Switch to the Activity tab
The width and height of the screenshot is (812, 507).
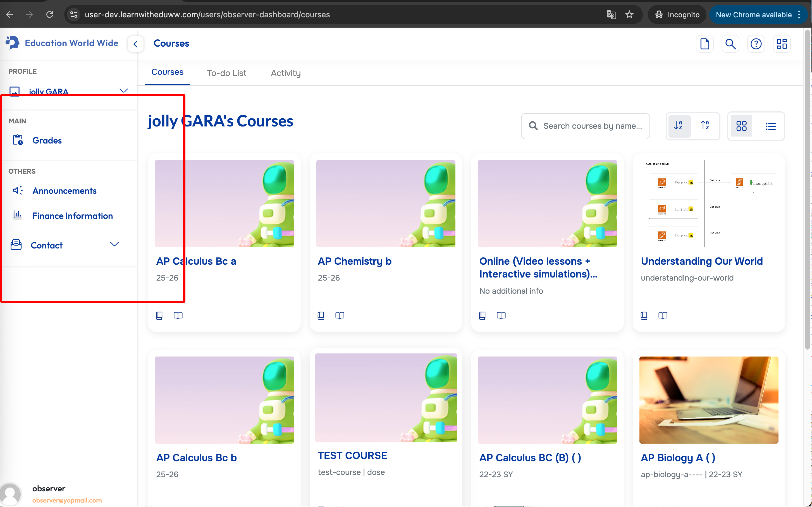point(285,73)
